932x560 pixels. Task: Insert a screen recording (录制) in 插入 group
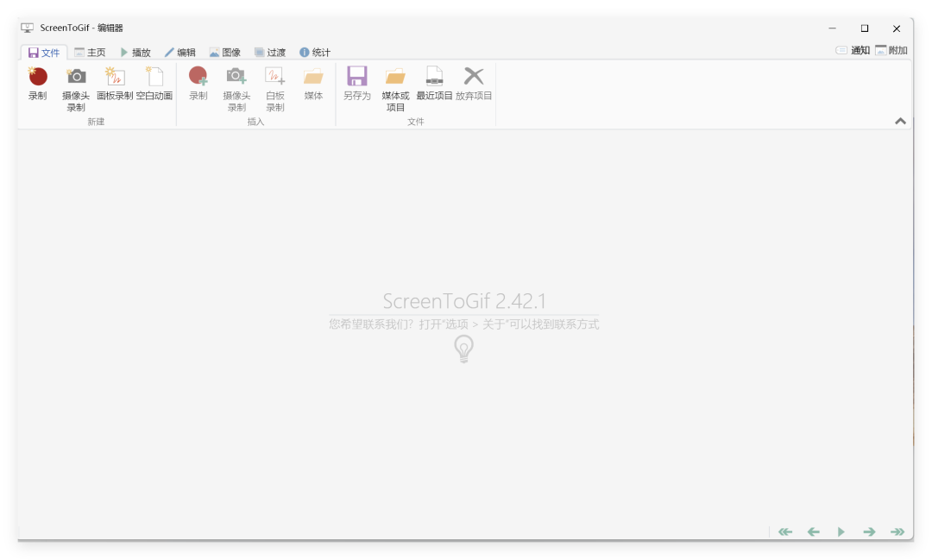pyautogui.click(x=198, y=84)
